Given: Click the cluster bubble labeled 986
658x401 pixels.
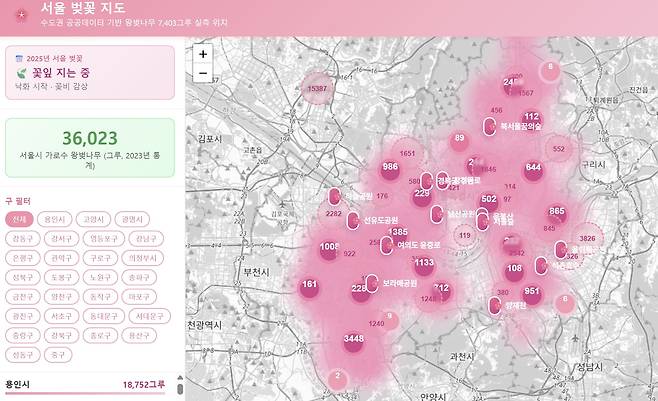Looking at the screenshot, I should pos(390,168).
